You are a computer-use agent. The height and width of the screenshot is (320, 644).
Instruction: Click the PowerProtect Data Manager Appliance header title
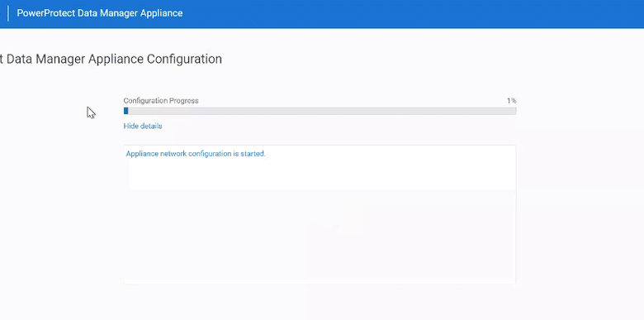pos(100,13)
